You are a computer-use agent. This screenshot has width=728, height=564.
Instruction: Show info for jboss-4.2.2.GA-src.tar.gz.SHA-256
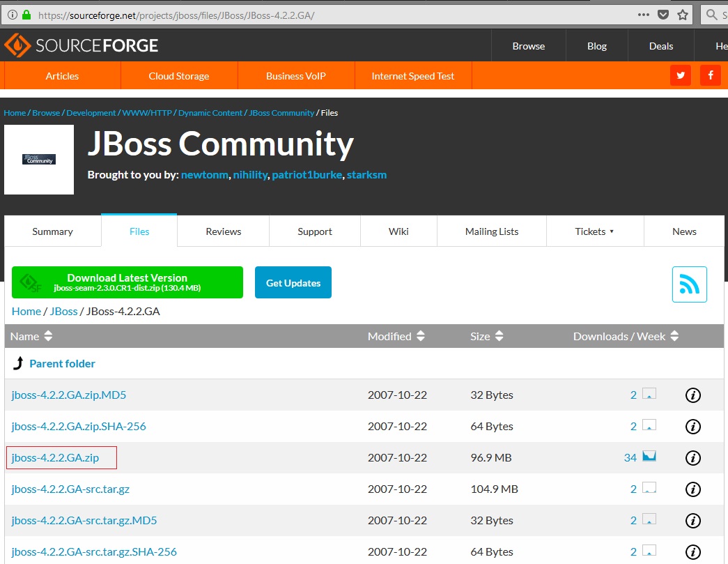[x=692, y=552]
